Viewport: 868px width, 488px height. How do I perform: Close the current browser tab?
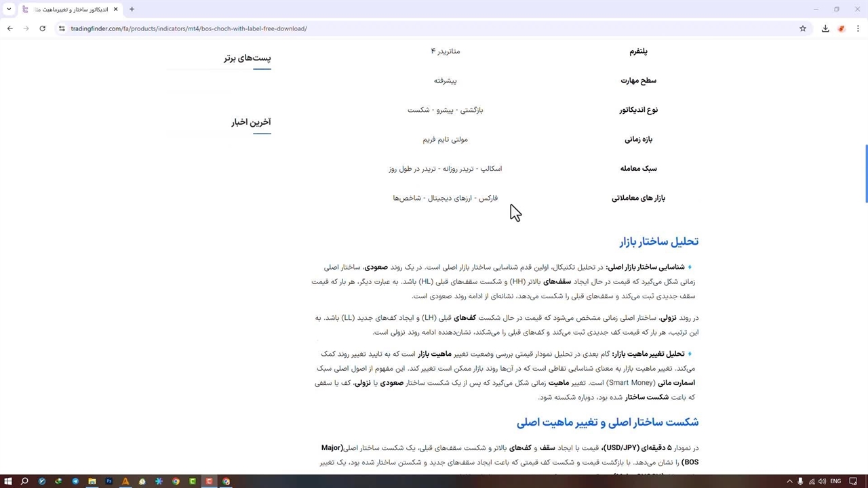pos(115,9)
